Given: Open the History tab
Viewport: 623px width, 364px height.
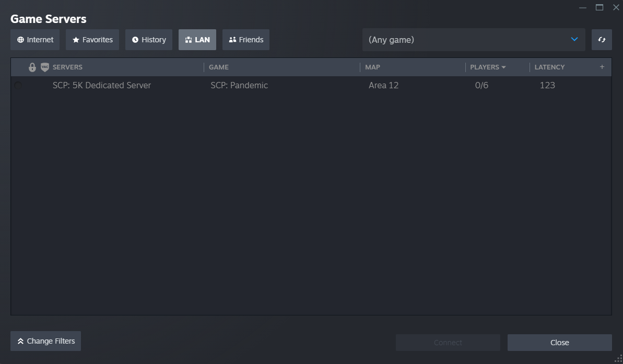Looking at the screenshot, I should 149,40.
